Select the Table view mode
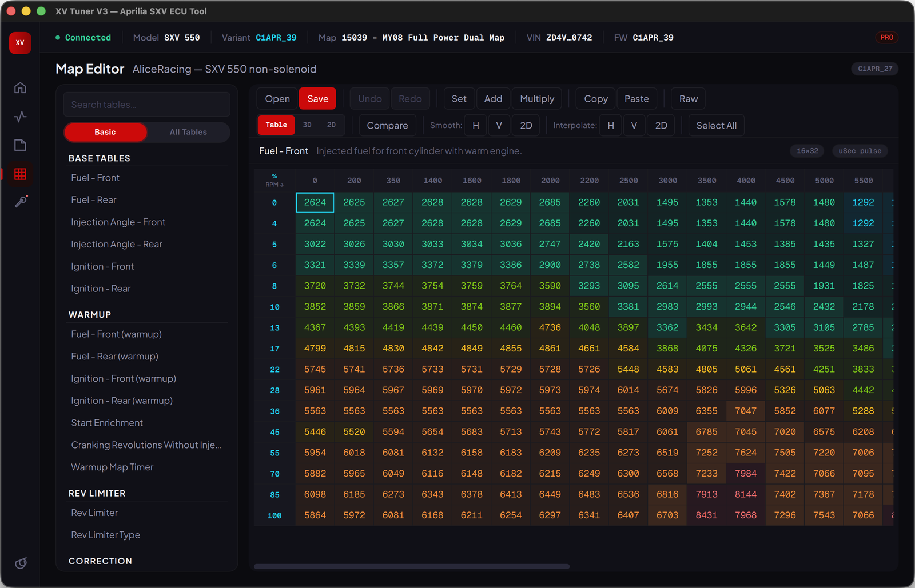915x588 pixels. [276, 125]
